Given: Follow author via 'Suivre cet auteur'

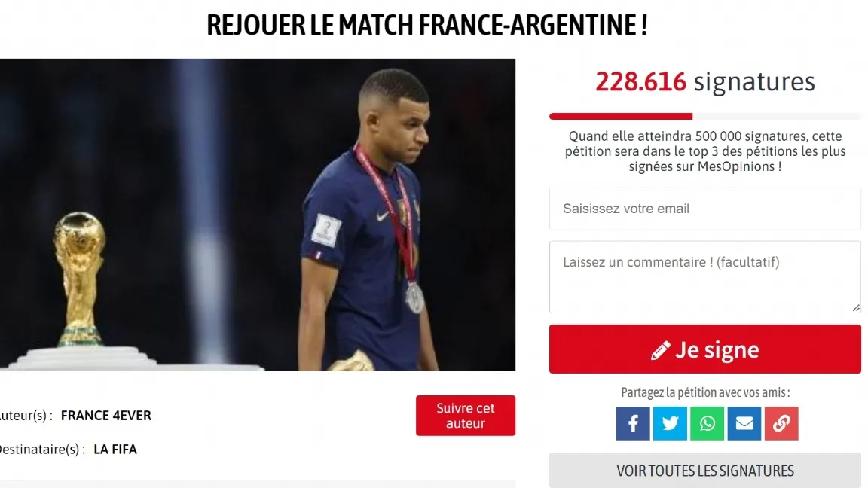Looking at the screenshot, I should point(466,416).
